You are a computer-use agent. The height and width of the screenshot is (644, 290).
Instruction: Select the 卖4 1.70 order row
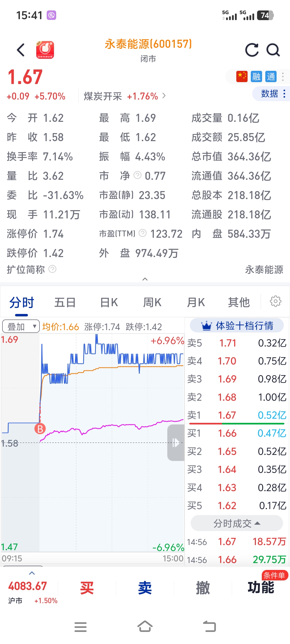point(237,361)
